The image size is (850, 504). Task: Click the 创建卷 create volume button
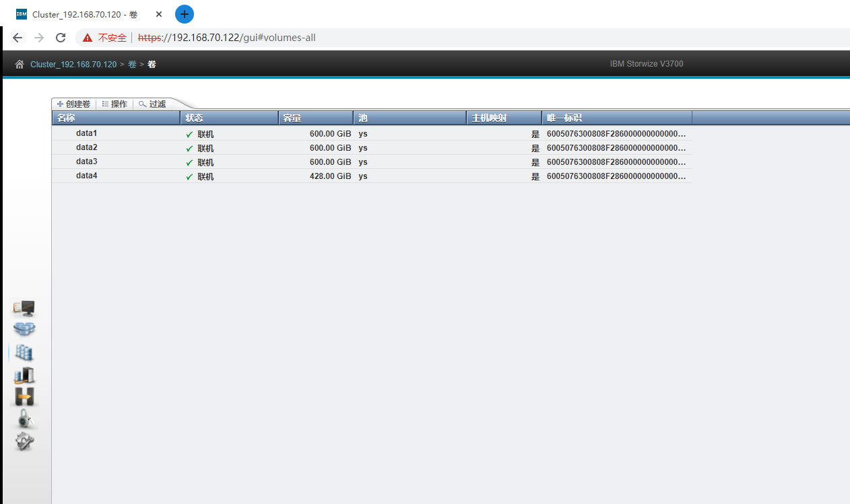click(x=74, y=104)
